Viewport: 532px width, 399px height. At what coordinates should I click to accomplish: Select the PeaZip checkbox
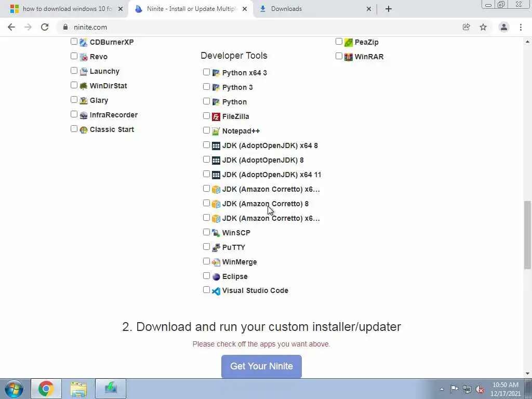pyautogui.click(x=339, y=42)
